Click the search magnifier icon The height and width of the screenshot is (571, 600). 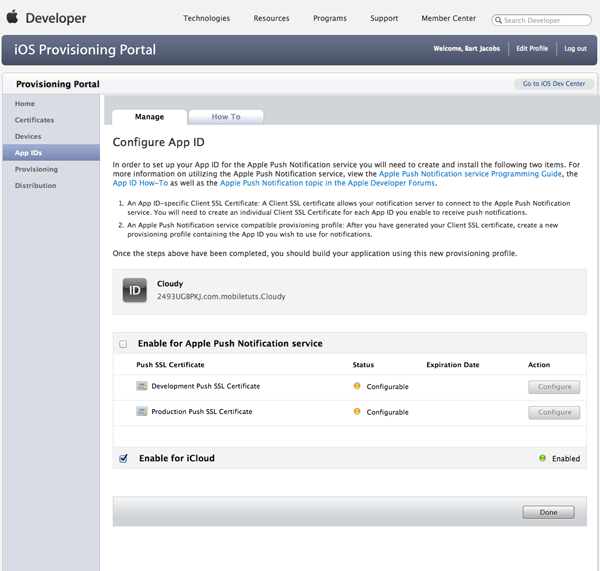click(498, 20)
